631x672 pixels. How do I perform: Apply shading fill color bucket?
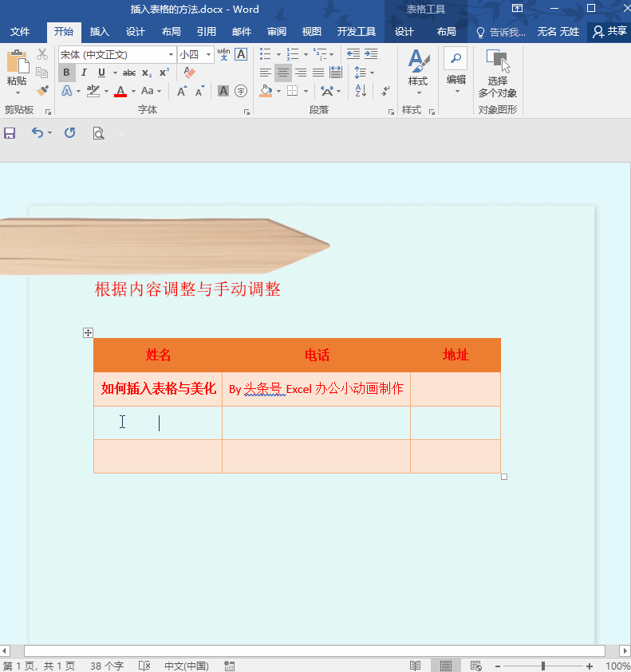(x=266, y=91)
